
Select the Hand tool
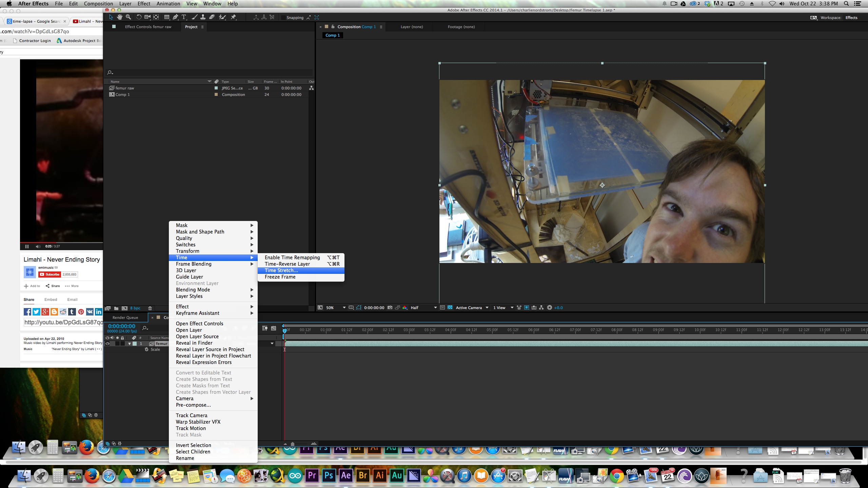click(x=119, y=17)
